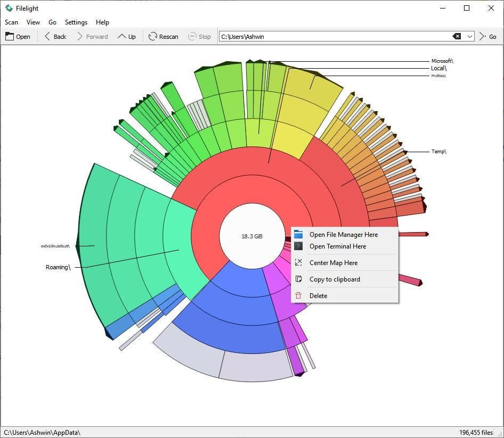Go Back using the back arrow
504x438 pixels.
coord(55,37)
